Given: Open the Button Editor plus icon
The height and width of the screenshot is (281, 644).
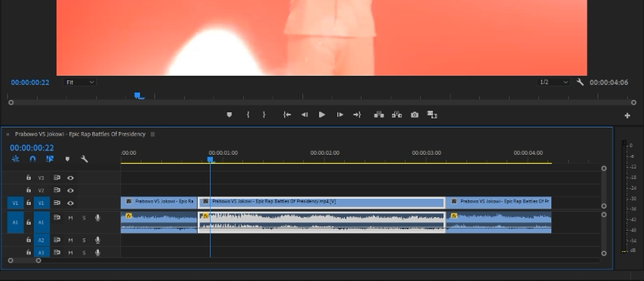Looking at the screenshot, I should (x=627, y=115).
